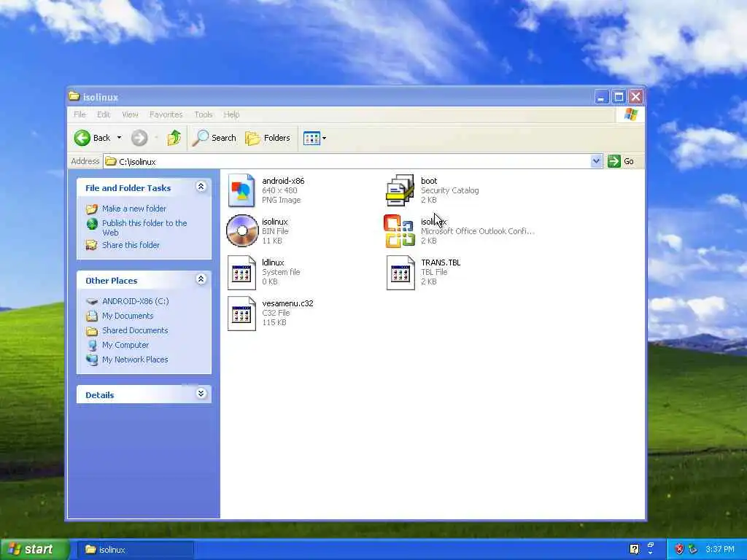Image resolution: width=747 pixels, height=560 pixels.
Task: Click the green Back arrow icon
Action: click(x=82, y=138)
